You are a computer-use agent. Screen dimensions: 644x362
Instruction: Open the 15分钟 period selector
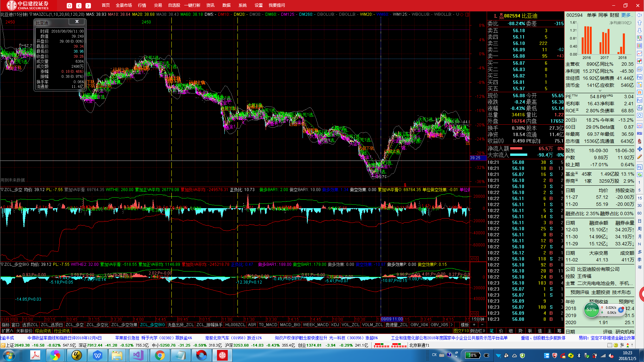[x=478, y=319]
